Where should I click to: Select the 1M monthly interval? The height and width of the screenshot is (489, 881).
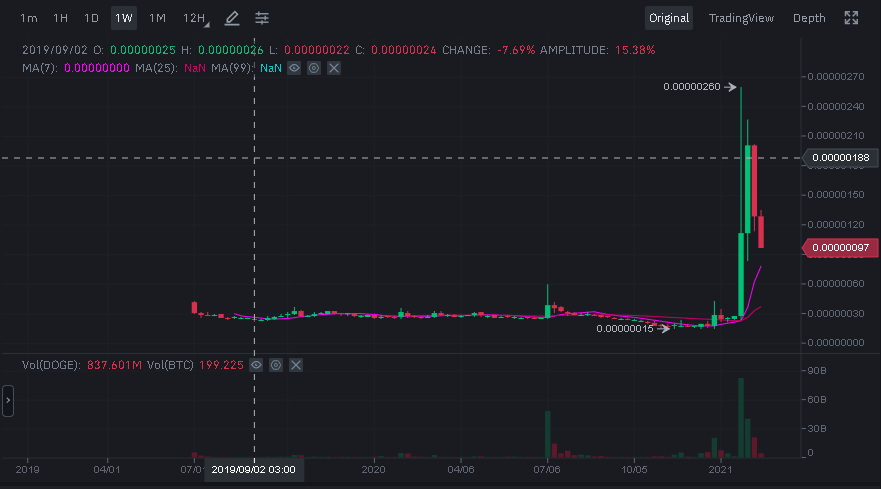point(157,18)
